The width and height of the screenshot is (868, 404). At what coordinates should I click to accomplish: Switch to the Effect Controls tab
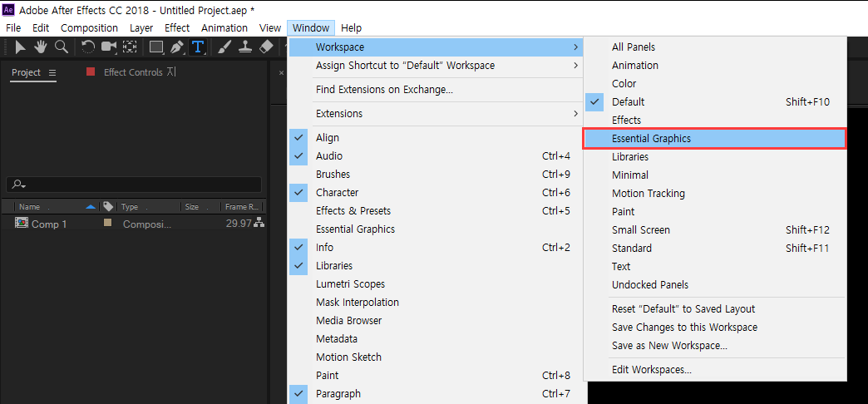coord(140,72)
